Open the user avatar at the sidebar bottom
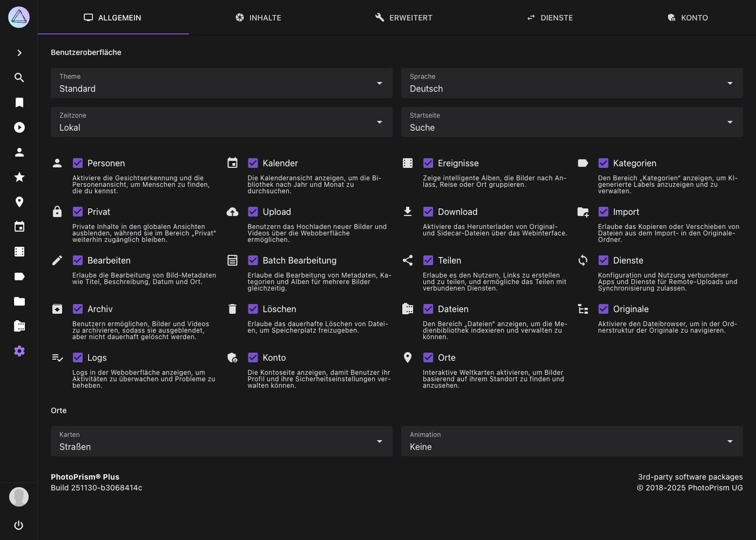This screenshot has width=756, height=540. click(18, 497)
